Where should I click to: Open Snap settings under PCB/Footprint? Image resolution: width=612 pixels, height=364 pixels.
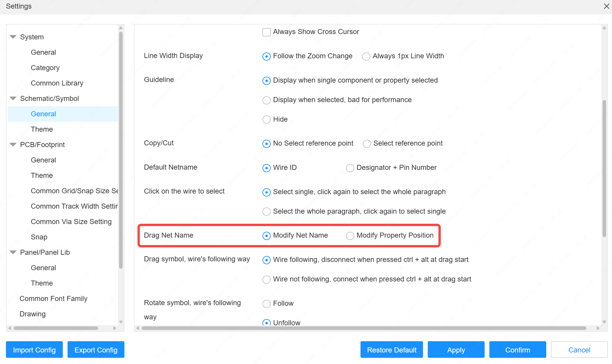coord(39,237)
